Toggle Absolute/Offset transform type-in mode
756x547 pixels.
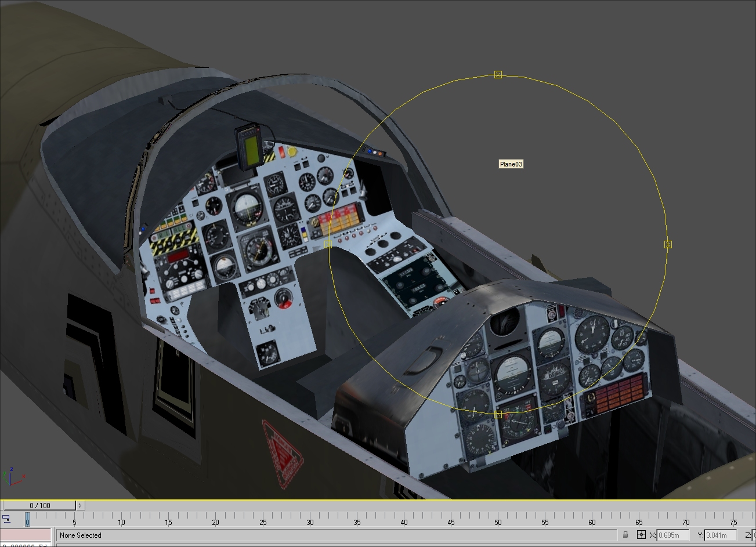(x=641, y=535)
